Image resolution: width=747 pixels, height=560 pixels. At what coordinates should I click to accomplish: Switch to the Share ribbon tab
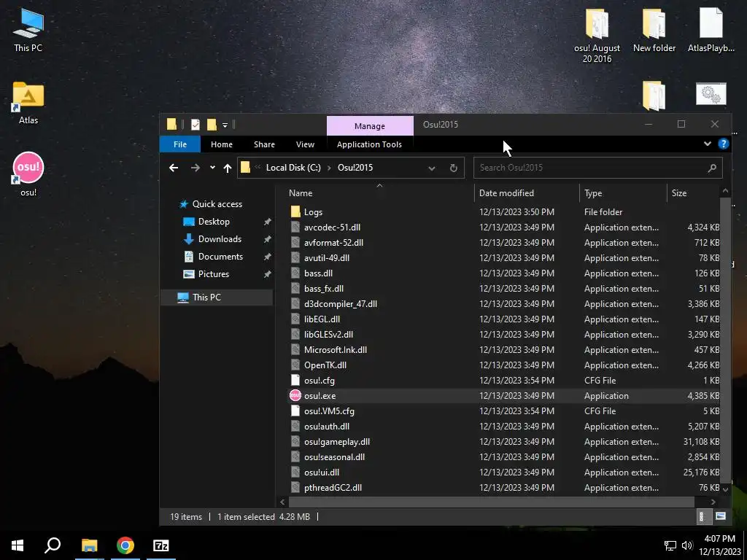point(264,144)
